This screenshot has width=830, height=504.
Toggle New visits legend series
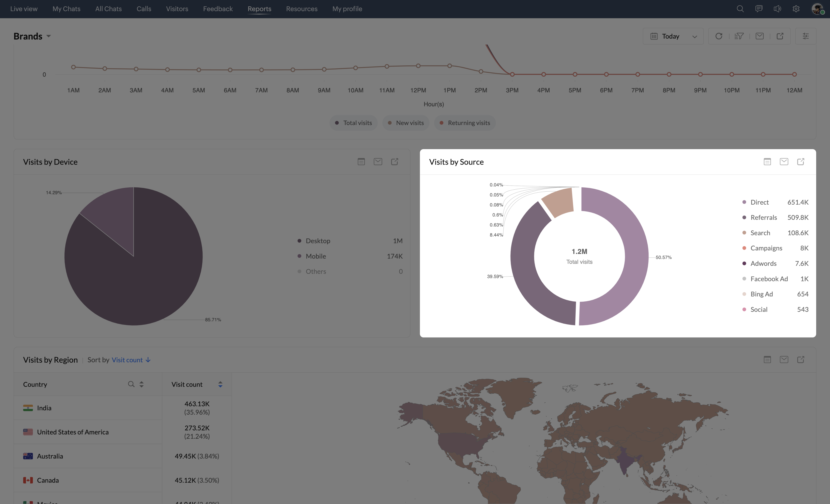[x=405, y=123]
